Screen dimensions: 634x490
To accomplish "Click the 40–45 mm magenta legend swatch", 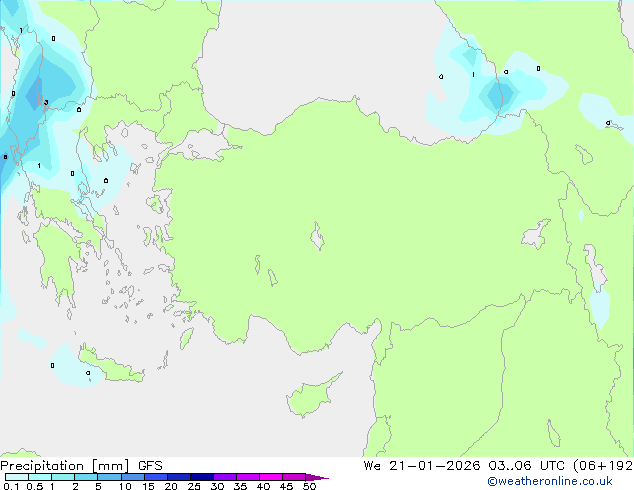I will pos(271,477).
